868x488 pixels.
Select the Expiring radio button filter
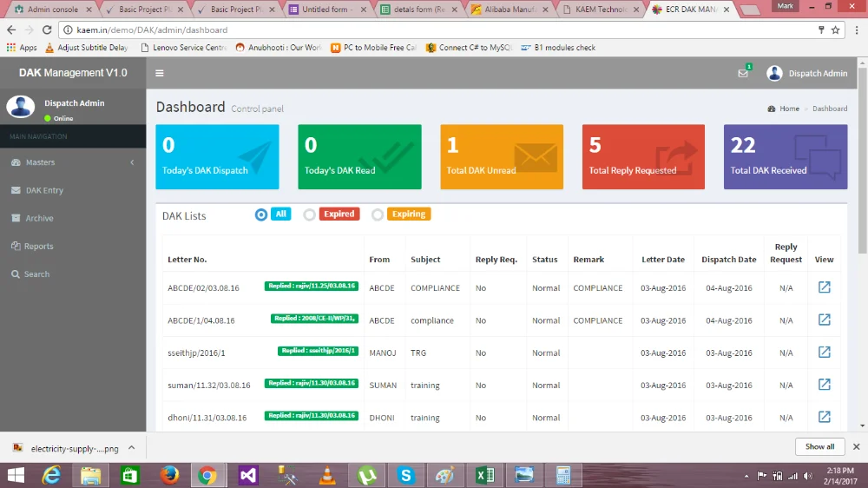coord(377,214)
